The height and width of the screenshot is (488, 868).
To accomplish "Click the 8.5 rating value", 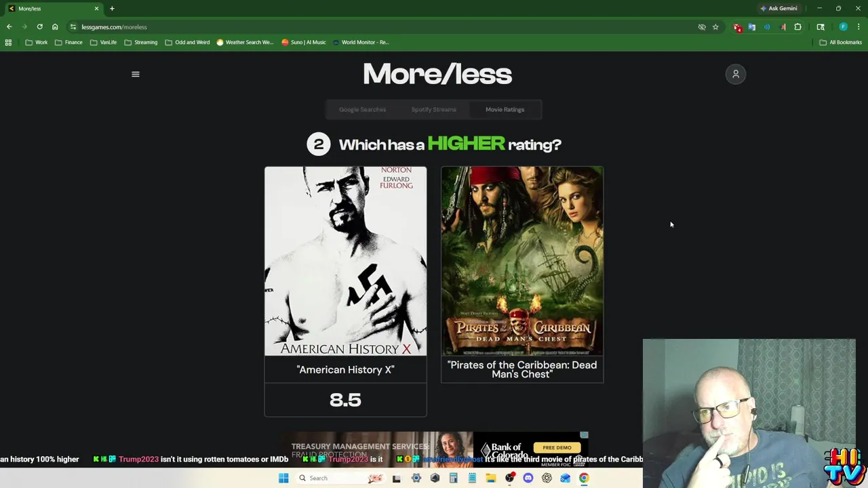I will pyautogui.click(x=345, y=400).
